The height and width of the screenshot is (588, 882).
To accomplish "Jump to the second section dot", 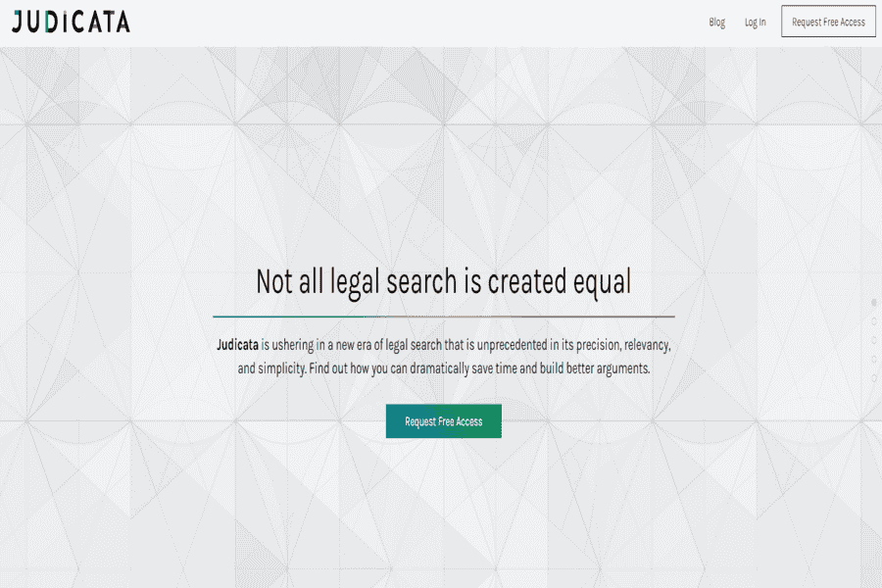I will [874, 321].
